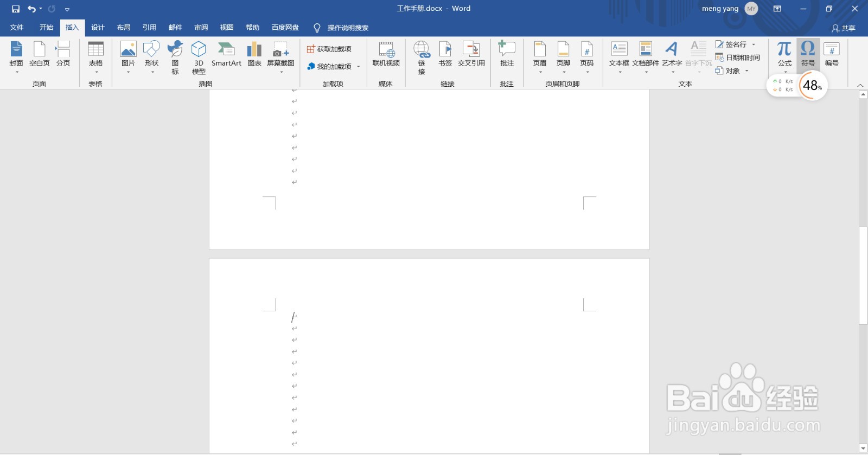This screenshot has width=868, height=455.
Task: Switch to the 邮件 tab
Action: coord(175,28)
